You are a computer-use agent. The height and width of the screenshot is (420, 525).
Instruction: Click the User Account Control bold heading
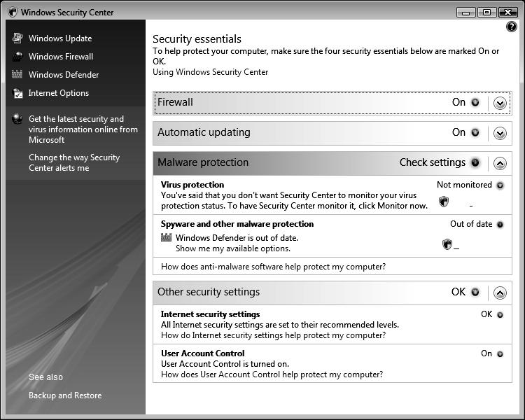[x=202, y=353]
